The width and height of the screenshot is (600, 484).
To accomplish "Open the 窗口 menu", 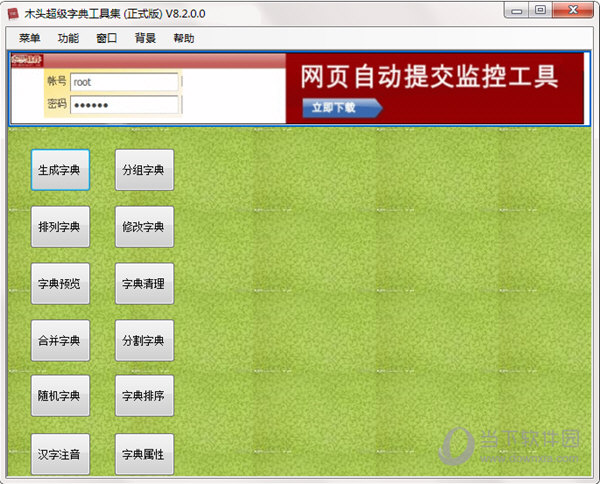I will pos(106,38).
